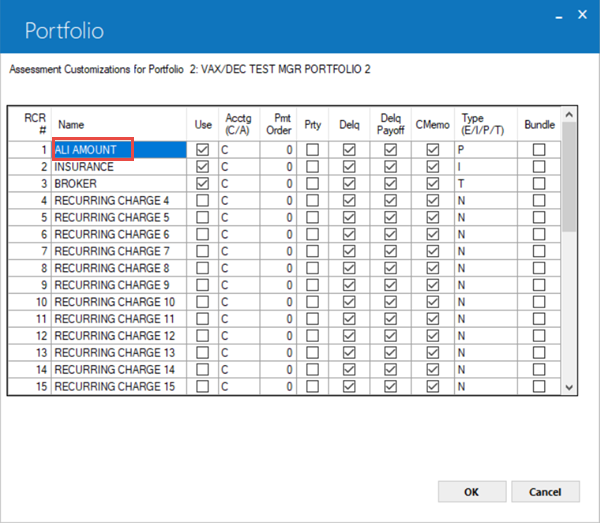Select RECURRING CHARGE 13 name cell

point(119,352)
